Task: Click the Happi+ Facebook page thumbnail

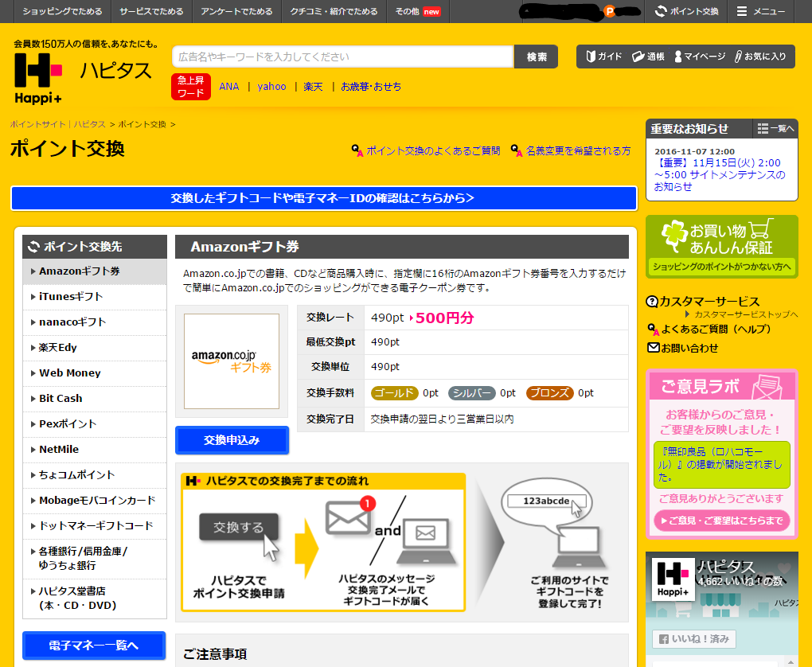Action: pyautogui.click(x=673, y=579)
